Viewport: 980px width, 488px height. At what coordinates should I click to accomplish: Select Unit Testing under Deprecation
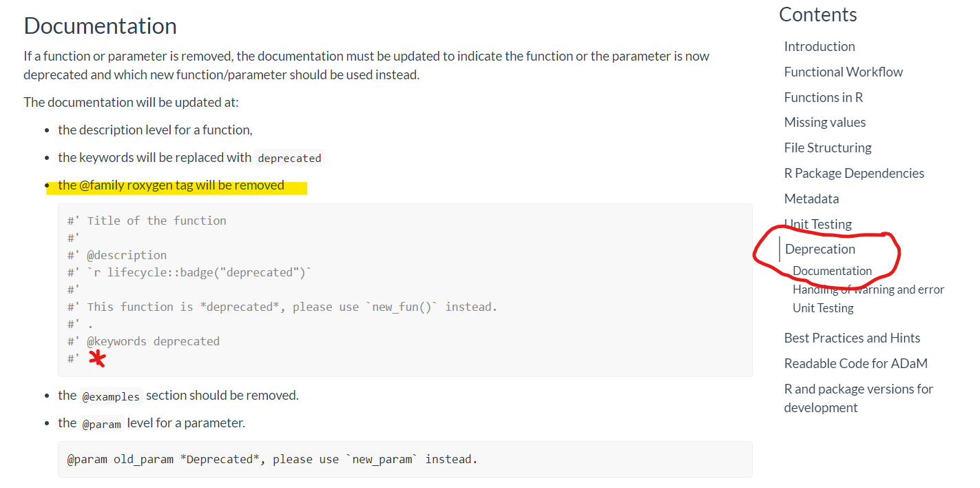(823, 307)
